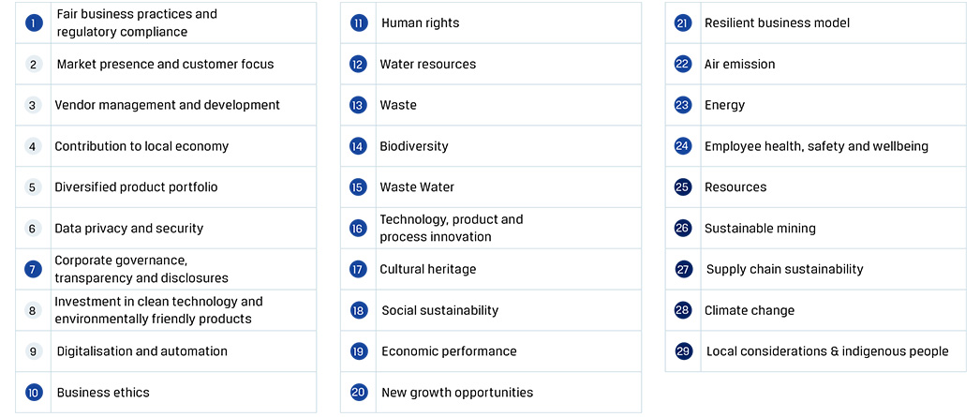980x417 pixels.
Task: Click the number 23 Energy badge
Action: tap(682, 105)
